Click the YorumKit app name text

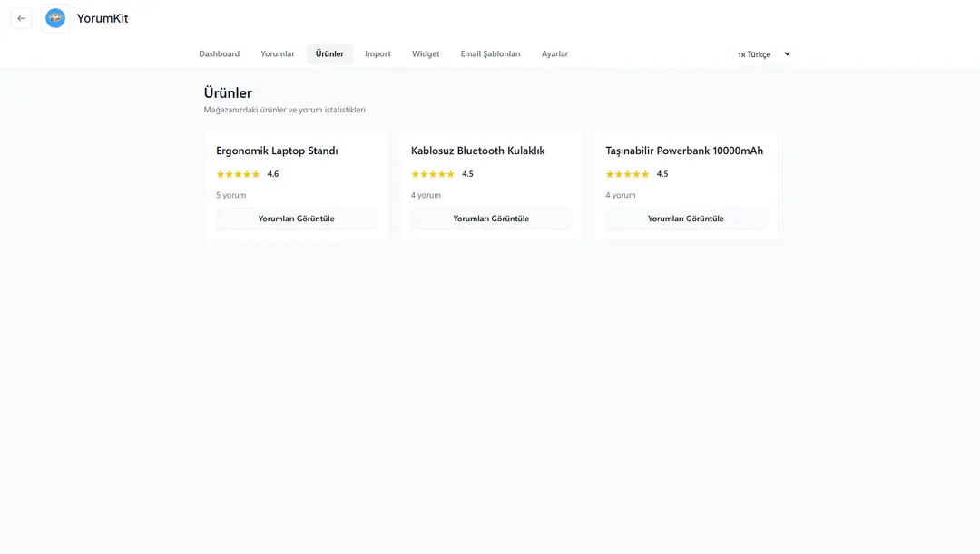pyautogui.click(x=103, y=18)
